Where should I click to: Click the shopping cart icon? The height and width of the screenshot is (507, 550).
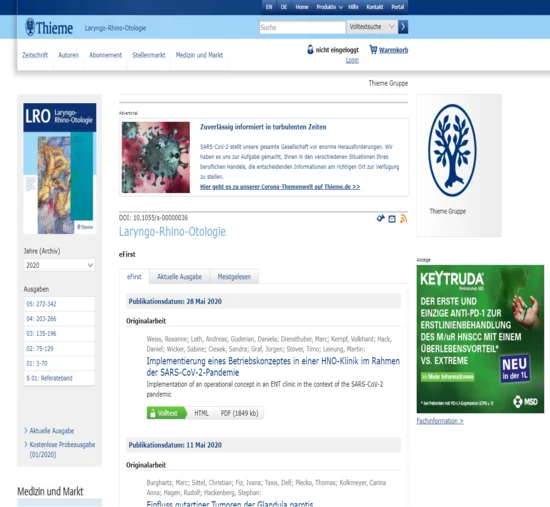pyautogui.click(x=373, y=49)
